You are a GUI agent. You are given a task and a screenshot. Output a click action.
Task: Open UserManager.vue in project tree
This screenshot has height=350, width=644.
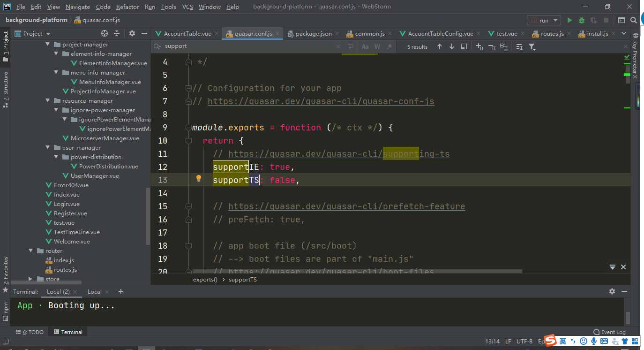pyautogui.click(x=95, y=175)
